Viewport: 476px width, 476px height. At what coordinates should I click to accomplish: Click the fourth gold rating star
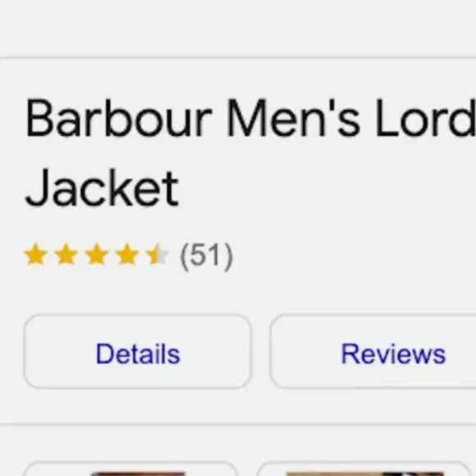127,254
